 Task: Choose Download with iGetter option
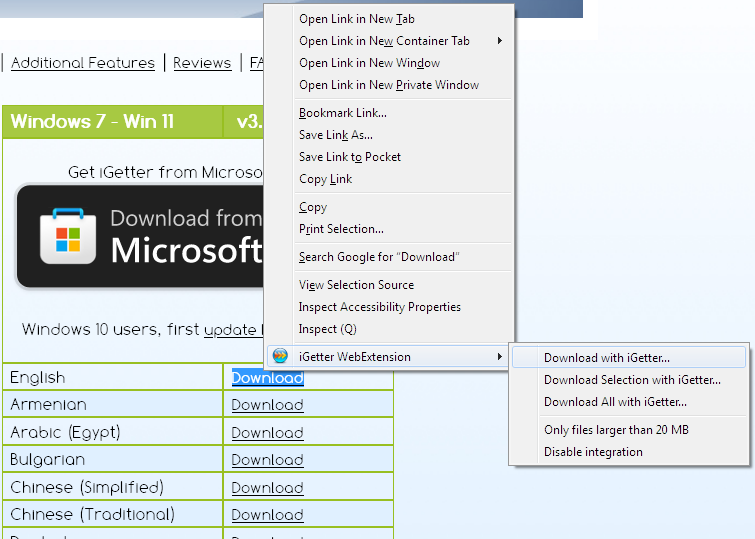[x=607, y=358]
